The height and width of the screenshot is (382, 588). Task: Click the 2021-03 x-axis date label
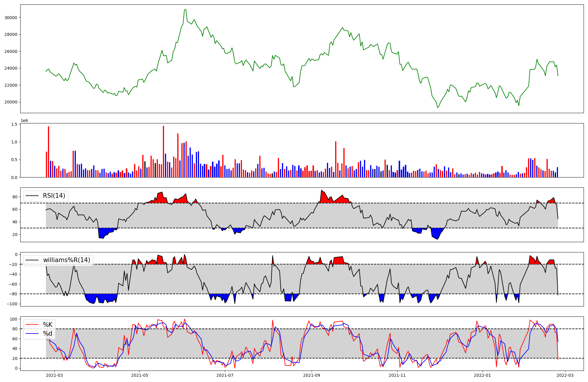(54, 375)
